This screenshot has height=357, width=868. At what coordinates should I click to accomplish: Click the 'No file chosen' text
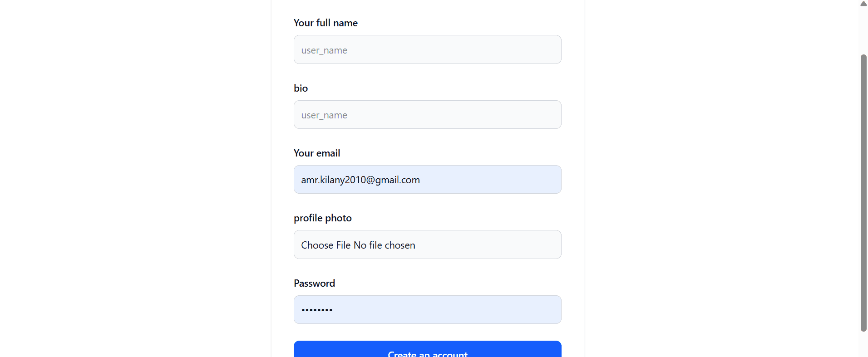point(384,245)
